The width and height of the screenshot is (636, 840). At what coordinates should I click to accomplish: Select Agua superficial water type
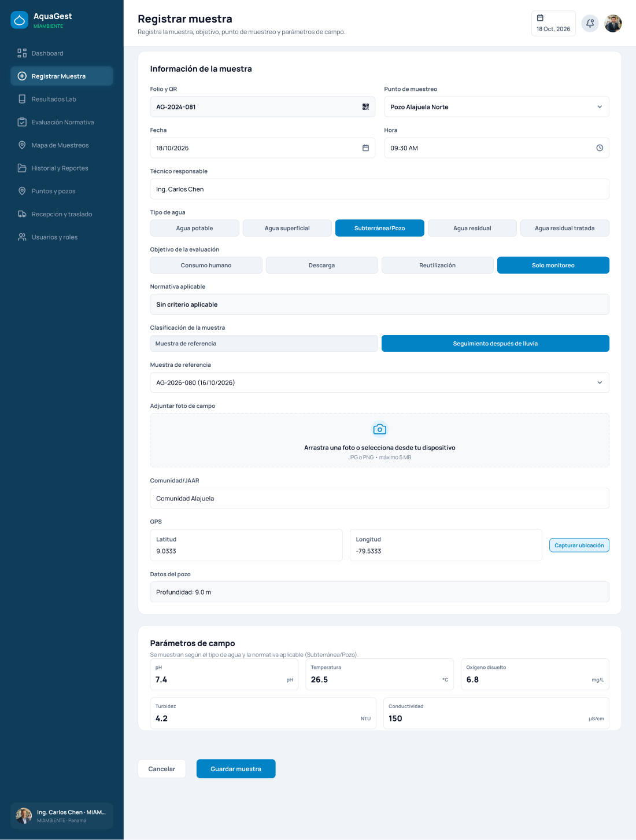[287, 229]
